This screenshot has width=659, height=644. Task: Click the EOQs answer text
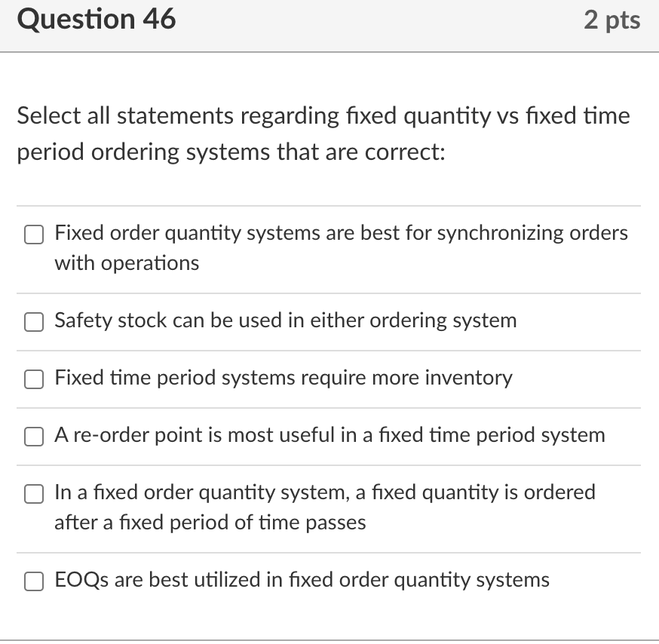click(300, 581)
